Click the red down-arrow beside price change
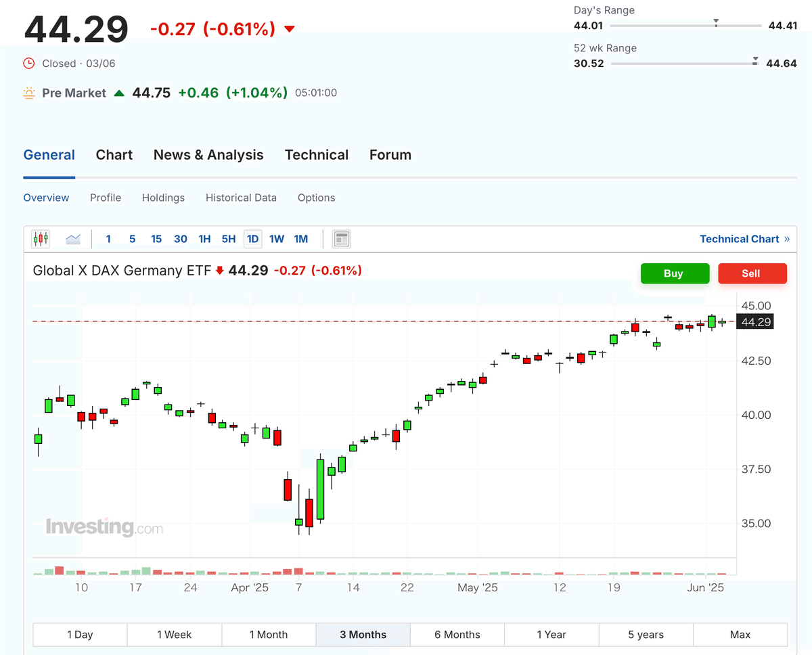The image size is (812, 655). tap(290, 29)
